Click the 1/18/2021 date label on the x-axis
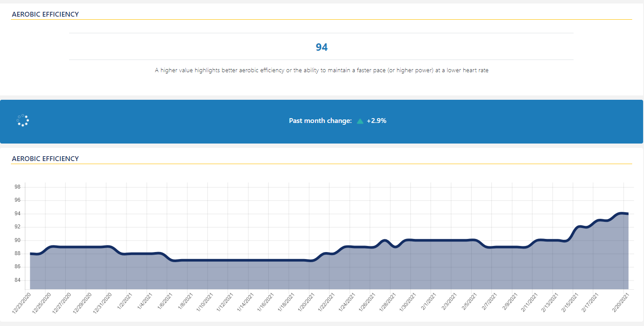 [286, 302]
